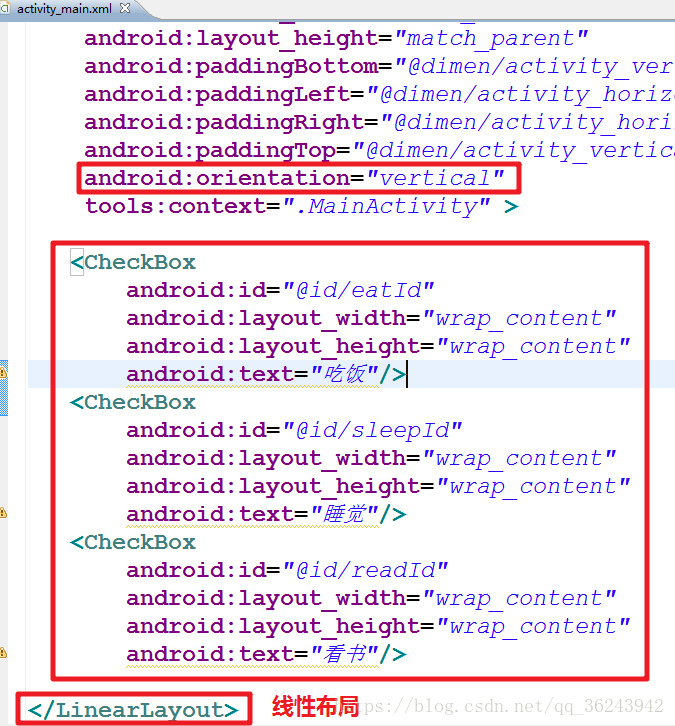Click the tools:context=".MainActivity" line
The height and width of the screenshot is (726, 675).
click(301, 206)
